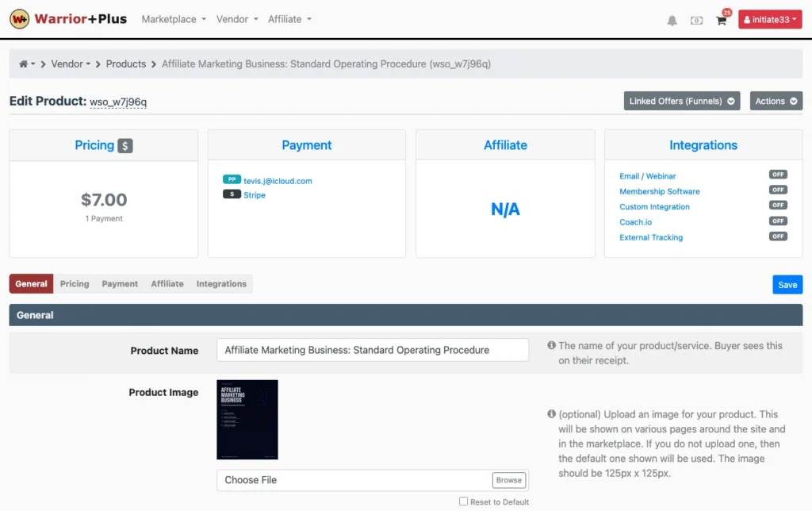Toggle the External Tracking OFF switch
This screenshot has width=812, height=511.
coord(777,236)
